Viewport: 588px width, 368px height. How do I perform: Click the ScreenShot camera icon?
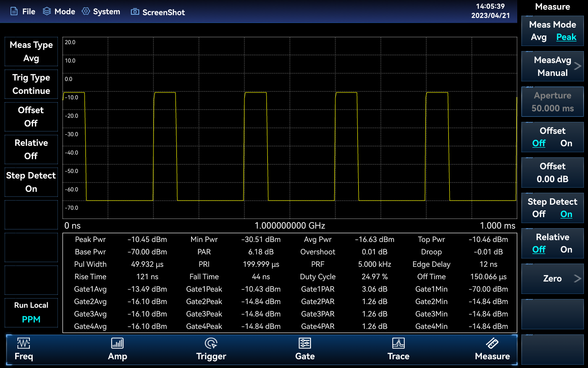pyautogui.click(x=135, y=12)
